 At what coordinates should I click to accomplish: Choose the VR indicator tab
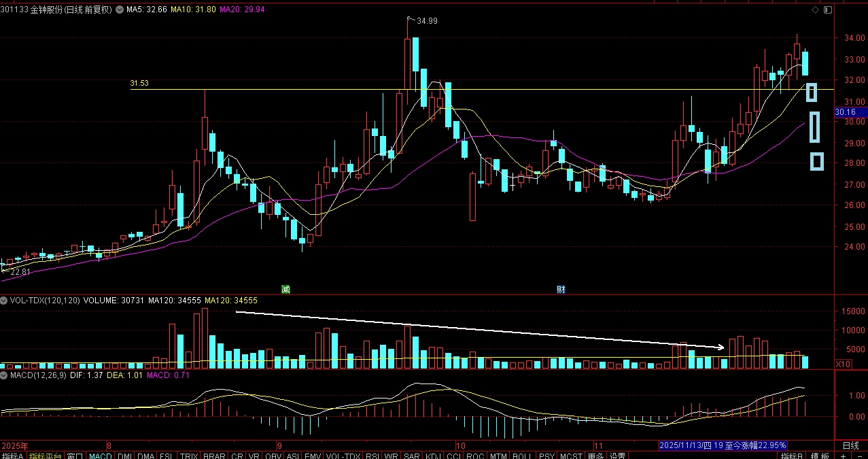(254, 456)
